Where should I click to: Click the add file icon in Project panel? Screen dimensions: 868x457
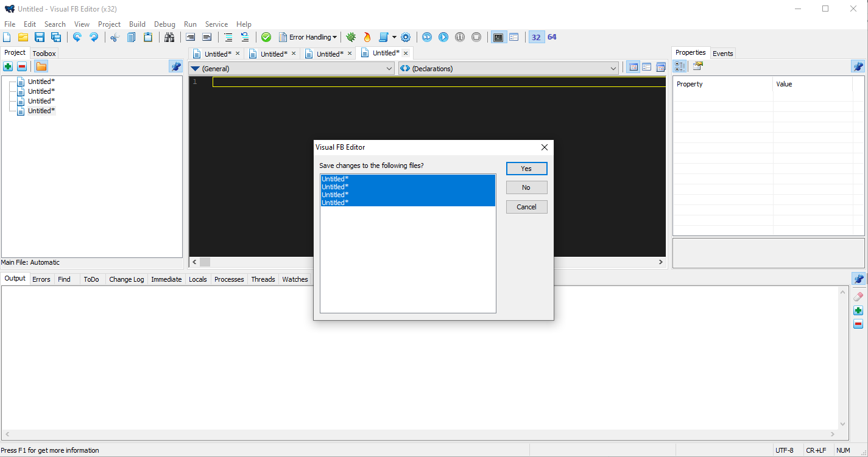[7, 66]
